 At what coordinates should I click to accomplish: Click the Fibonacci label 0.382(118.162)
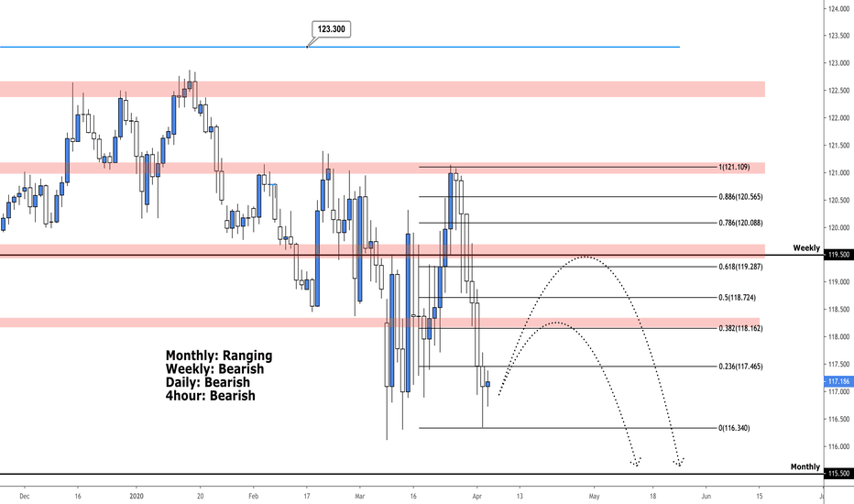point(740,329)
